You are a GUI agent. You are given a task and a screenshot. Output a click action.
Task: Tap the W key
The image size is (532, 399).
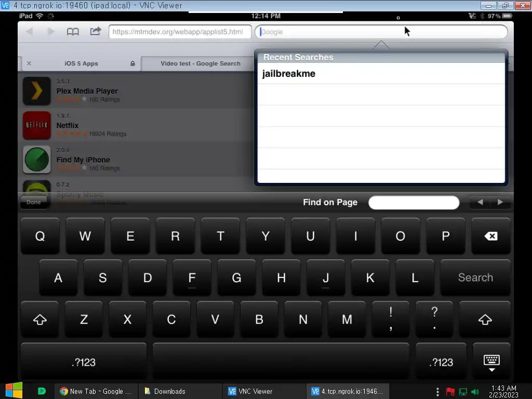(85, 236)
